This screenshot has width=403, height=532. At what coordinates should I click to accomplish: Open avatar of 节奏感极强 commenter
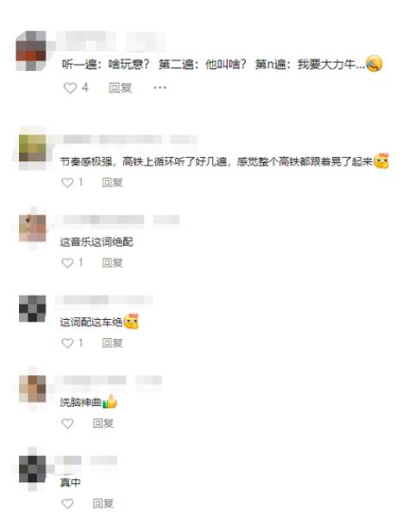32,148
